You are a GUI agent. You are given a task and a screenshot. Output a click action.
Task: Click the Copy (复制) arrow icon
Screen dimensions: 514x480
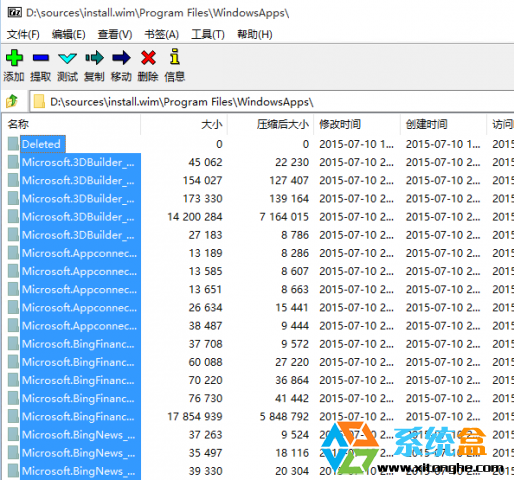point(94,58)
